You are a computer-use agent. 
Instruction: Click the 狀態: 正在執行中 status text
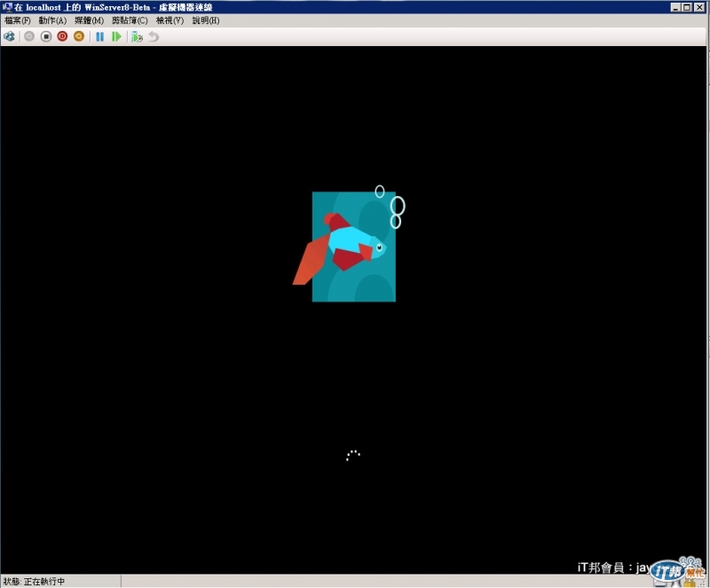point(34,581)
